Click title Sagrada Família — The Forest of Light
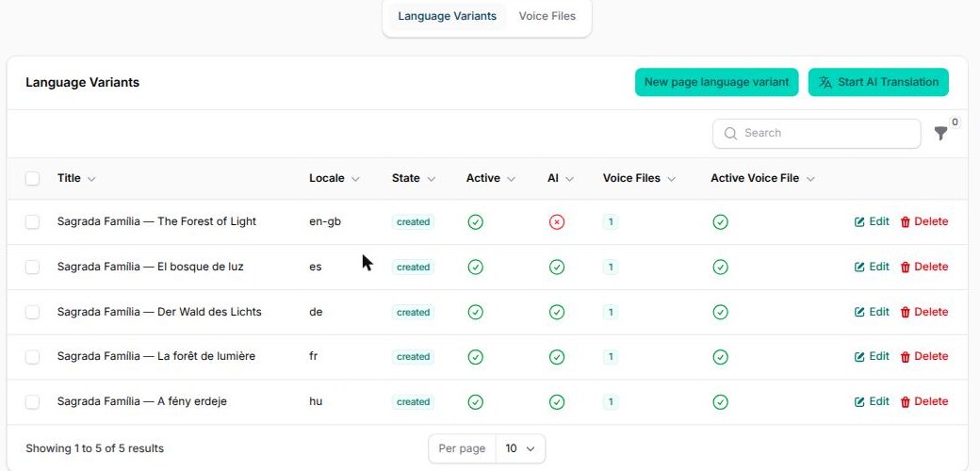This screenshot has height=471, width=980. (156, 221)
